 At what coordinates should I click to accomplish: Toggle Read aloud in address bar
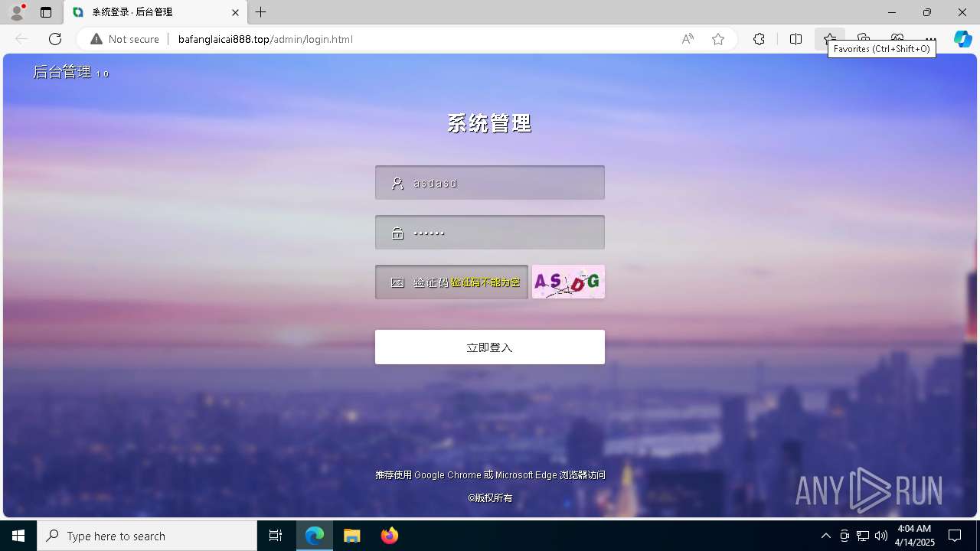[688, 39]
